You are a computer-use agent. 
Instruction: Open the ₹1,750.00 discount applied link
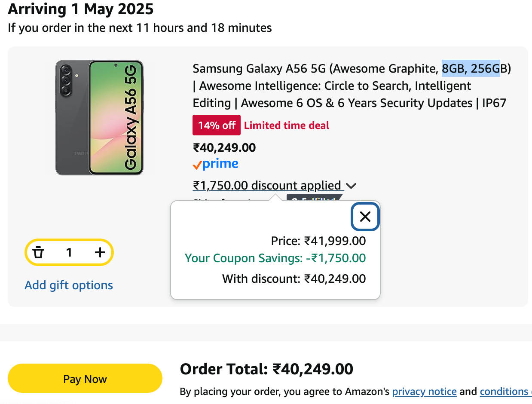pos(267,186)
